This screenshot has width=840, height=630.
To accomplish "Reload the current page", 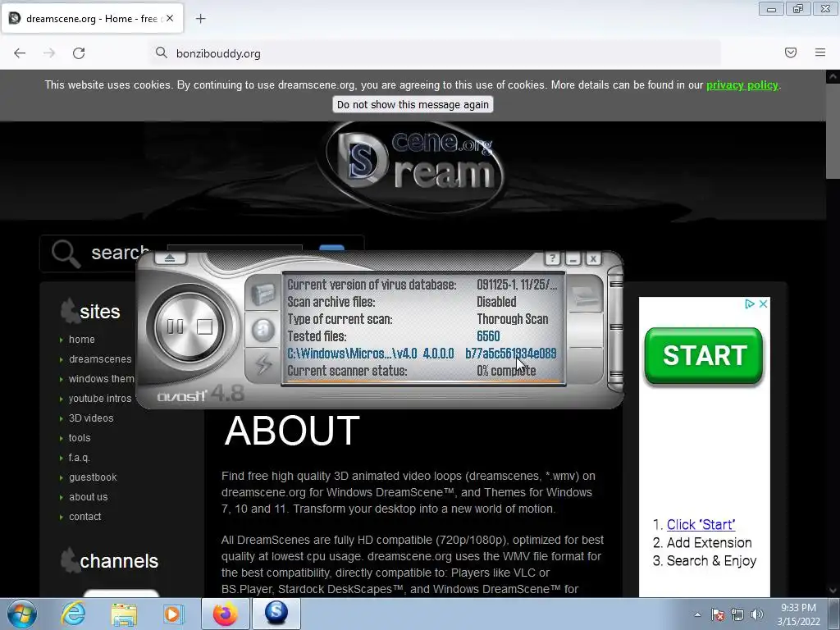I will 79,53.
